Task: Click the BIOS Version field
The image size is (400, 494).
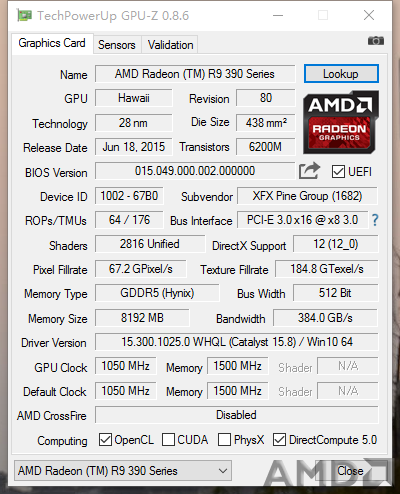Action: tap(195, 171)
